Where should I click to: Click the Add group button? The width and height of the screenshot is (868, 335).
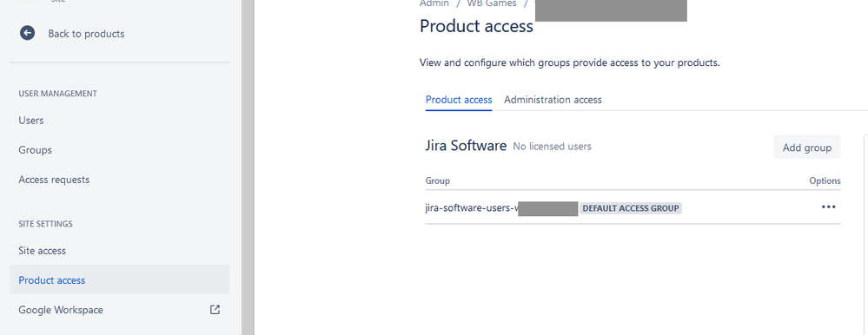806,147
